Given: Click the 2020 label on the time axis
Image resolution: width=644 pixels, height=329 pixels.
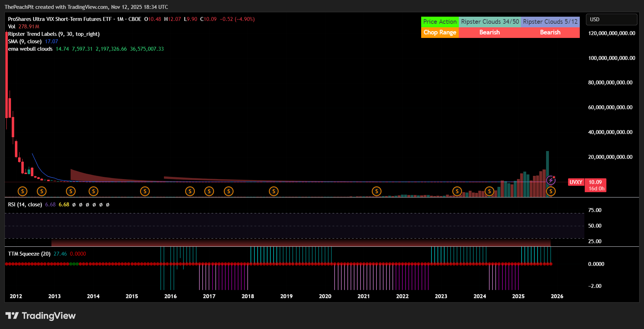Looking at the screenshot, I should pos(325,296).
